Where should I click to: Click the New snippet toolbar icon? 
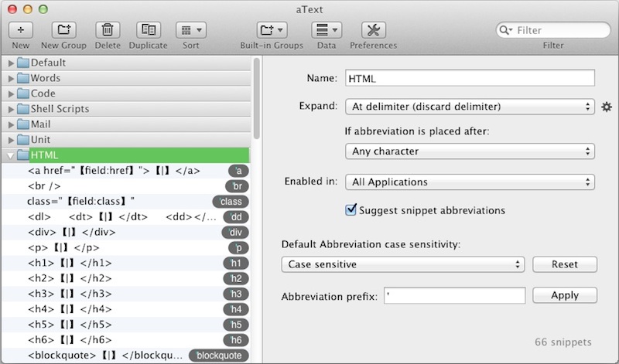[x=21, y=31]
